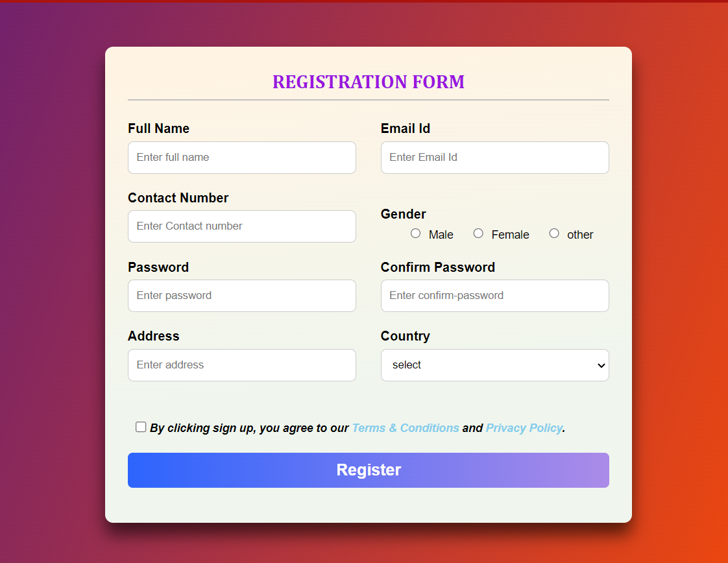Click the Gender label text
Screen dimensions: 728x563
(404, 214)
